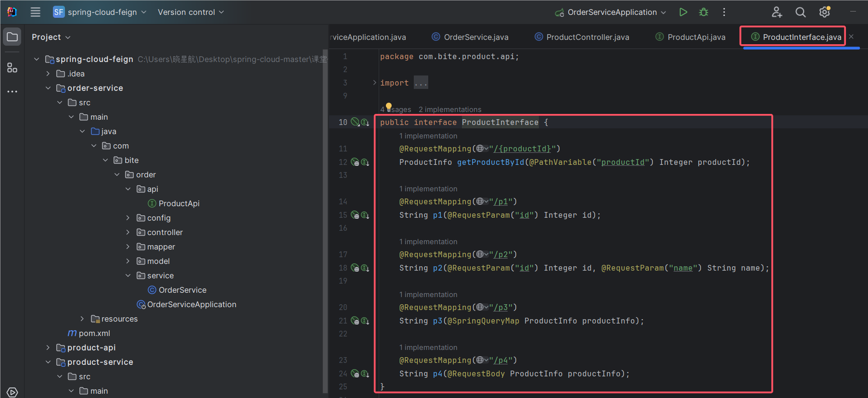Open the Services tool window icon at bottom left
Screen dimensions: 868x398
pos(13,392)
